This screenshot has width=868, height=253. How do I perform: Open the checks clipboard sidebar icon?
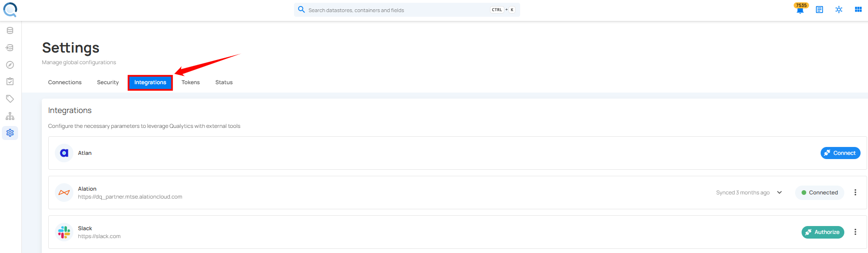pyautogui.click(x=10, y=81)
